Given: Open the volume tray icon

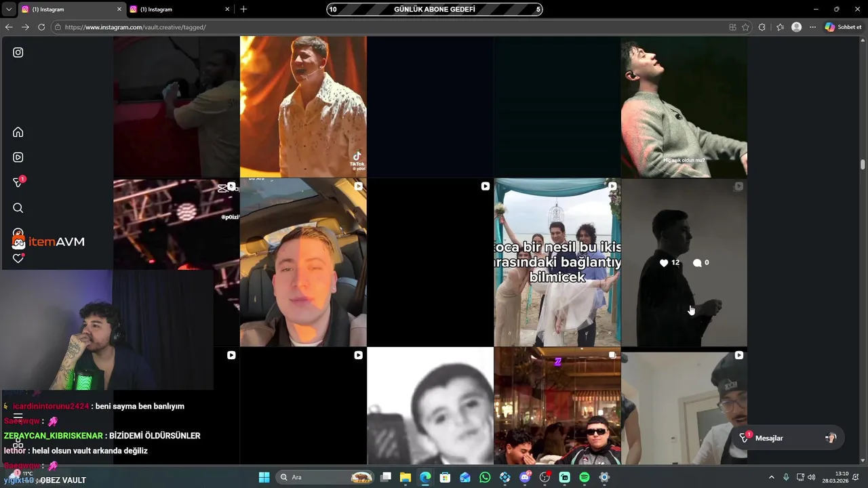Looking at the screenshot, I should pos(812,477).
